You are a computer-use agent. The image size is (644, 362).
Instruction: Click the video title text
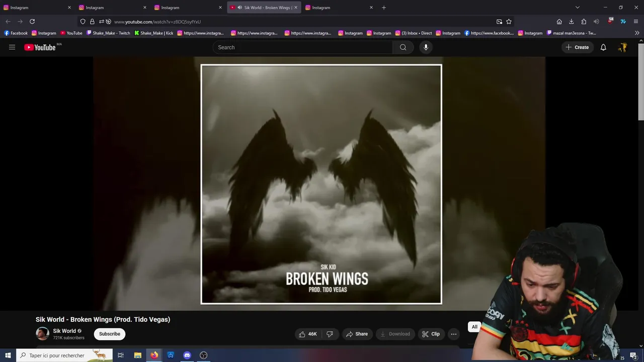(103, 319)
